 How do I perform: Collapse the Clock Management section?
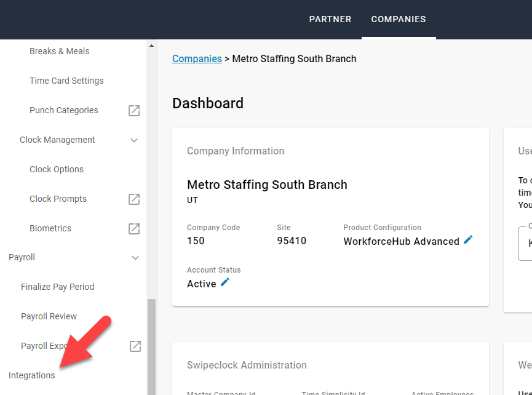[x=134, y=140]
